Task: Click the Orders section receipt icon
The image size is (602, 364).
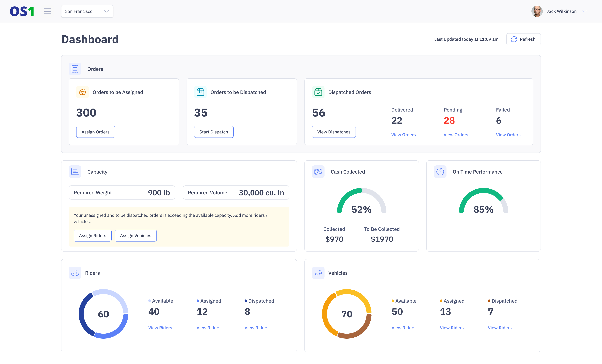Action: coord(75,69)
